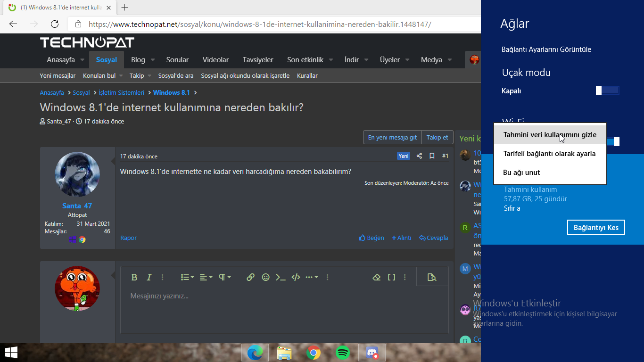Open Spotify from the taskbar

[343, 353]
